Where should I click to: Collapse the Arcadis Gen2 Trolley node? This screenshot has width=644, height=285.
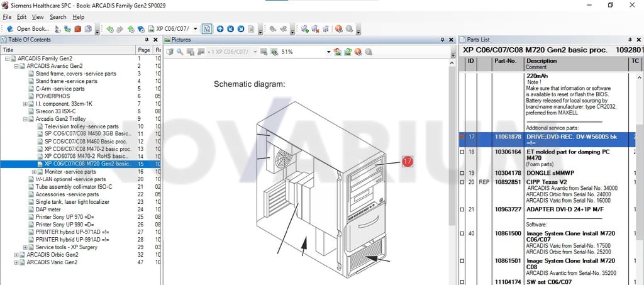click(25, 119)
